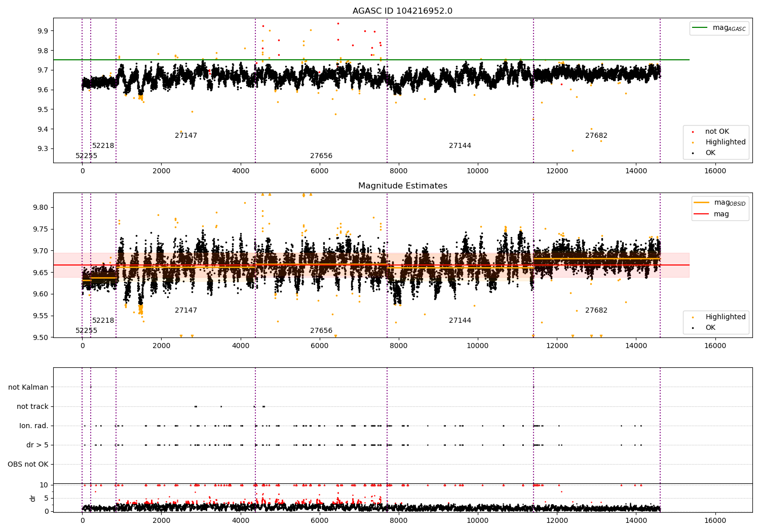Click x-axis tick 12000 under Magnitude Estimates plot
This screenshot has height=532, width=760.
pyautogui.click(x=557, y=346)
